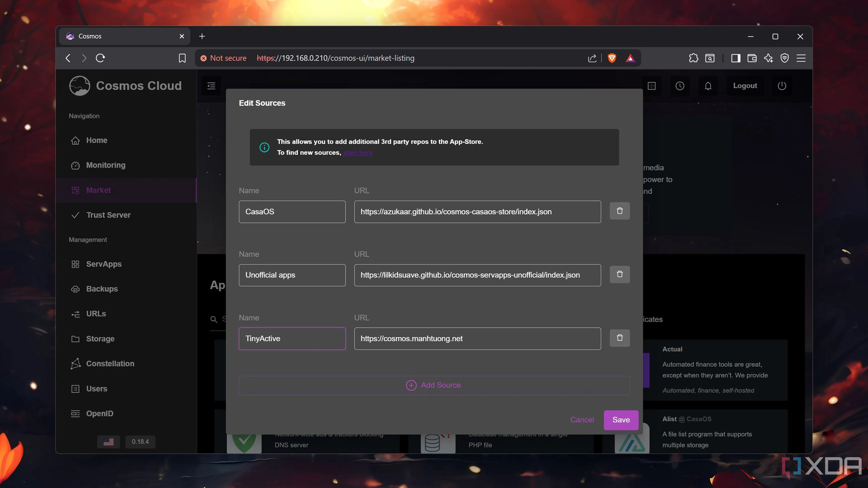Click the Brave Shields lion icon

coord(612,58)
